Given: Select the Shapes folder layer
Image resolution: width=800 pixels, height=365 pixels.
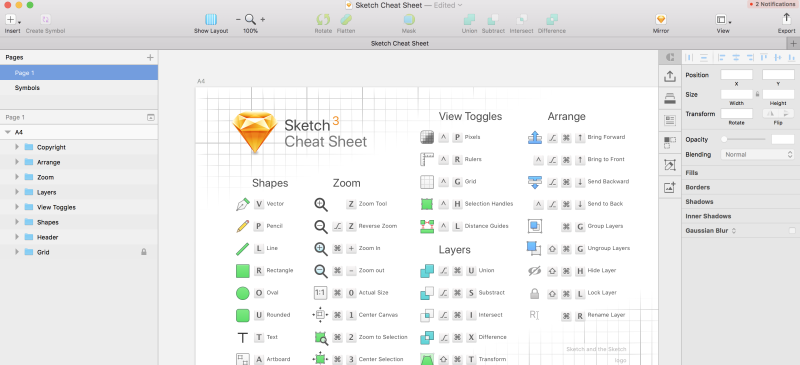Looking at the screenshot, I should point(79,222).
